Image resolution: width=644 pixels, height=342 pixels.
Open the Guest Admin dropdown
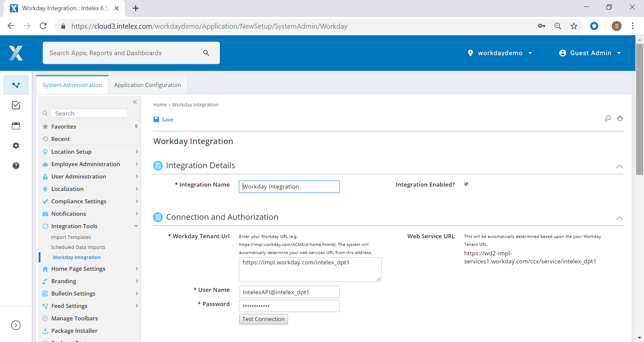tap(590, 53)
